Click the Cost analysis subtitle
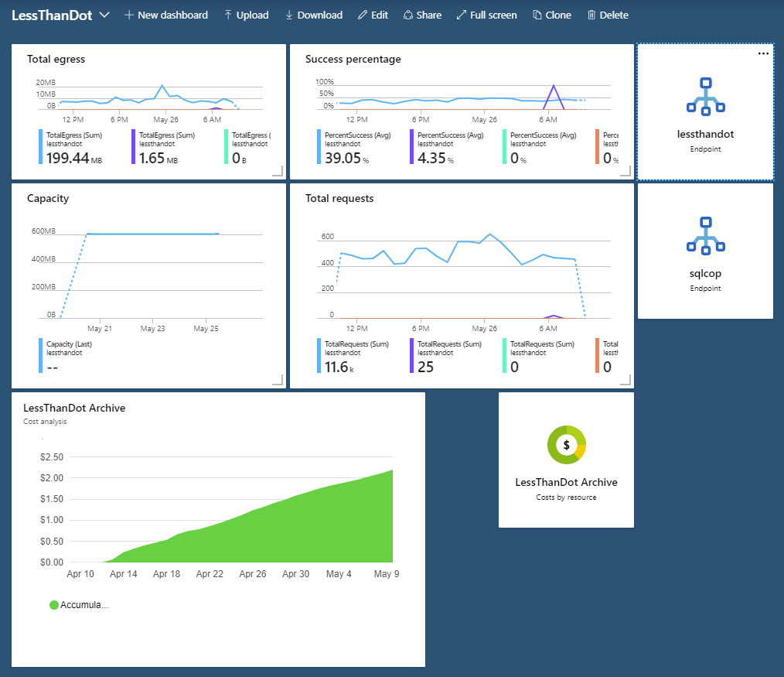The height and width of the screenshot is (677, 784). 45,422
